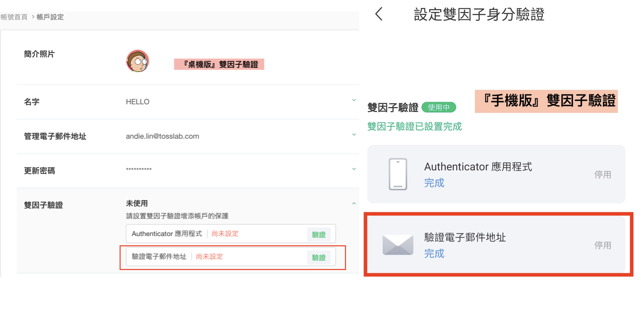Open 帳號首頁 breadcrumb link
The height and width of the screenshot is (313, 644).
pyautogui.click(x=14, y=17)
